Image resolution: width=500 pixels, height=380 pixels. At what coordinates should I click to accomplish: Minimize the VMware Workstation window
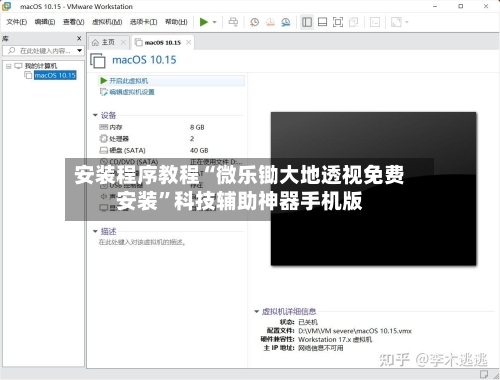[435, 6]
